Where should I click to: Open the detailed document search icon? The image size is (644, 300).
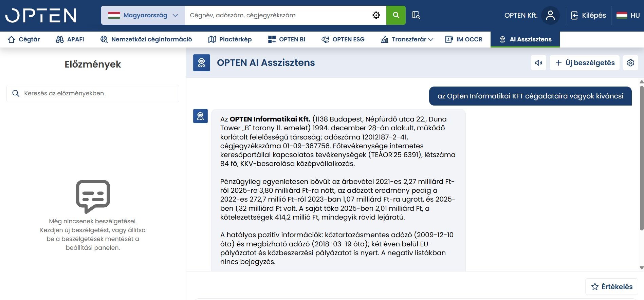(x=416, y=15)
